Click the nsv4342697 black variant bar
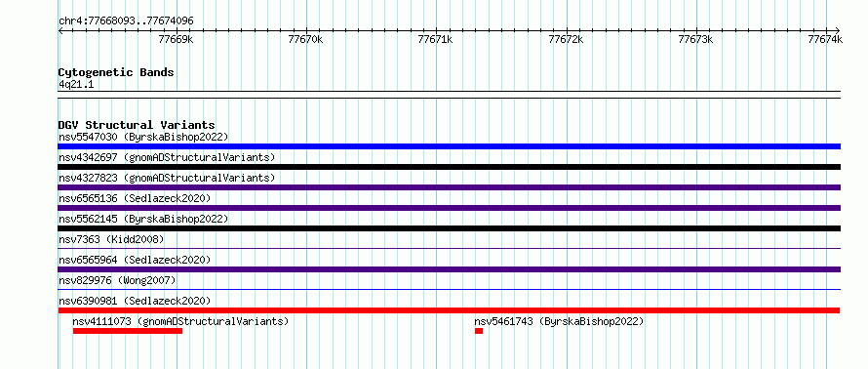 449,167
